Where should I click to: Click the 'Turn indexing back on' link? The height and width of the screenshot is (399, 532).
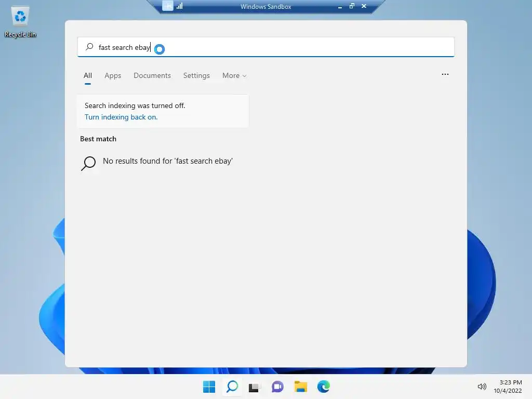click(x=121, y=117)
